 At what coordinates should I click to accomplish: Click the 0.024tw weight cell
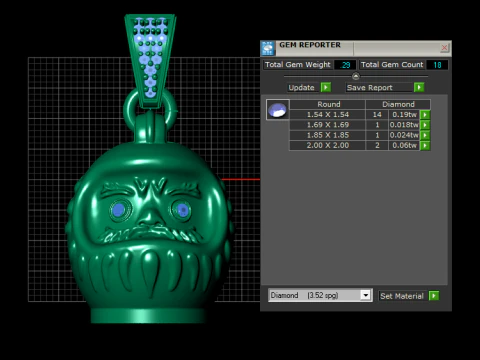point(404,135)
